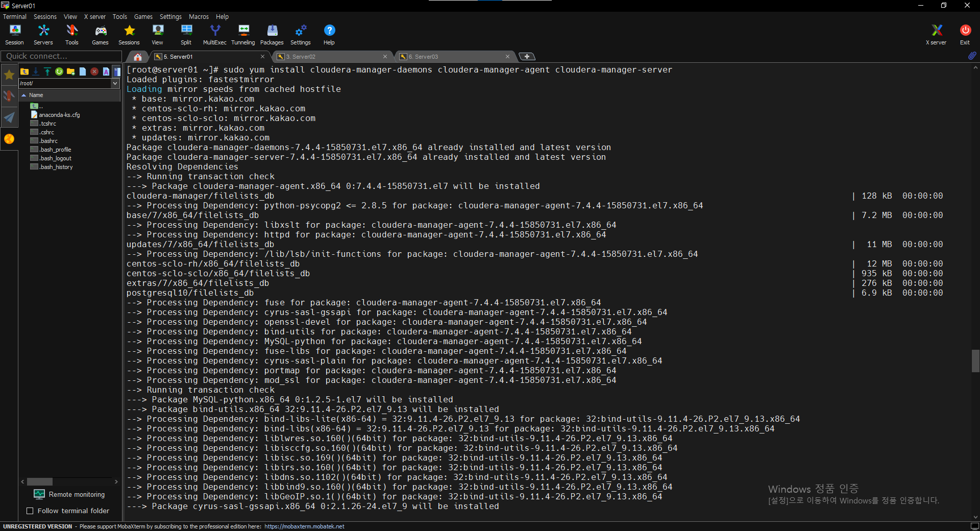Image resolution: width=980 pixels, height=531 pixels.
Task: Click upload files SFTP icon
Action: pyautogui.click(x=47, y=71)
